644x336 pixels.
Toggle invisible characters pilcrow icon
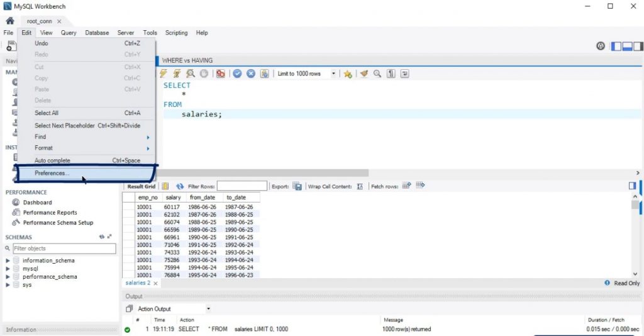pyautogui.click(x=391, y=74)
